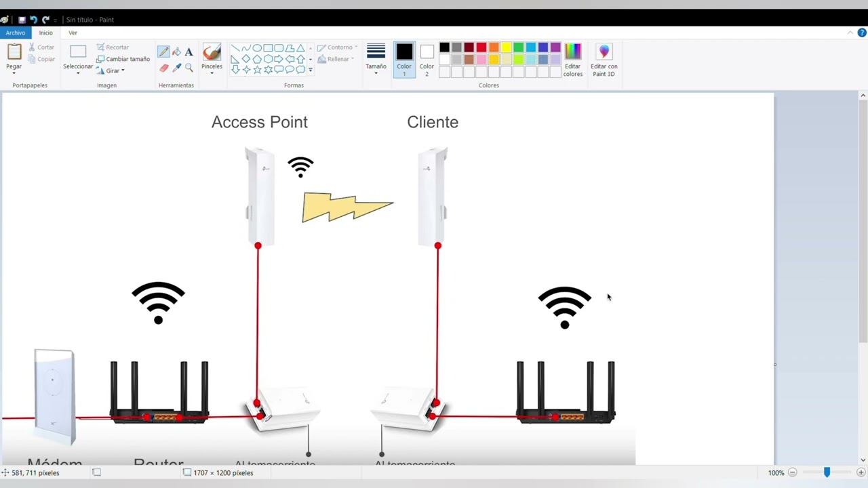The width and height of the screenshot is (868, 488).
Task: Open Paint Help question mark
Action: tap(862, 33)
